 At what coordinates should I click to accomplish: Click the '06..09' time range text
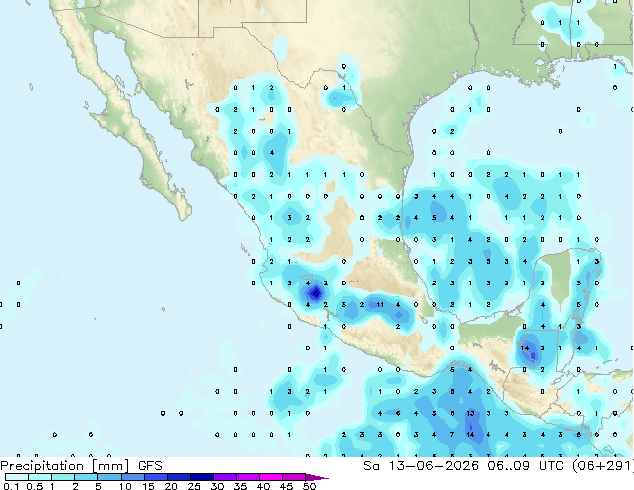pos(508,466)
